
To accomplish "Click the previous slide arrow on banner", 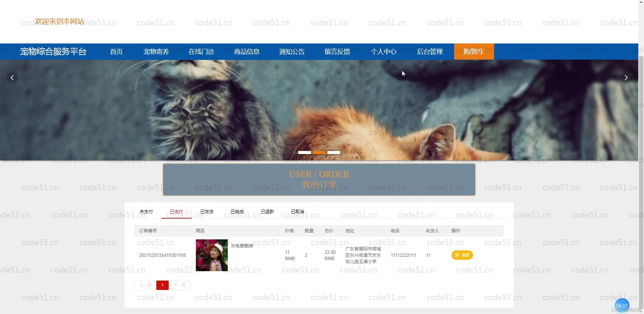I will (x=12, y=78).
